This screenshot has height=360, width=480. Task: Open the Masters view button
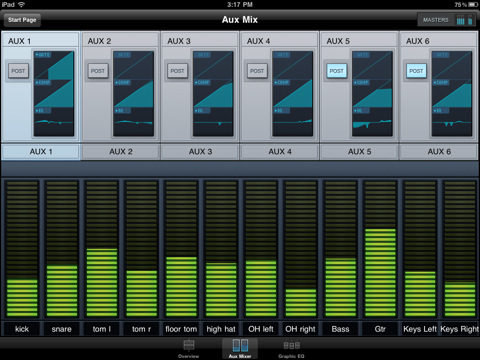coord(447,20)
